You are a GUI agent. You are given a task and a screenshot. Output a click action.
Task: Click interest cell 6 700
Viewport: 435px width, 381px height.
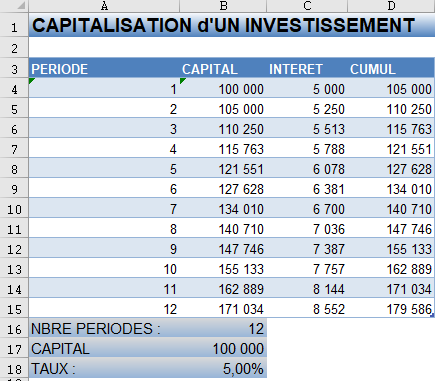coord(307,209)
